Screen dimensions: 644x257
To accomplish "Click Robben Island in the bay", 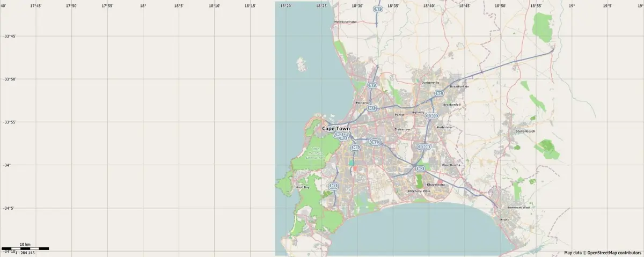I will point(301,65).
